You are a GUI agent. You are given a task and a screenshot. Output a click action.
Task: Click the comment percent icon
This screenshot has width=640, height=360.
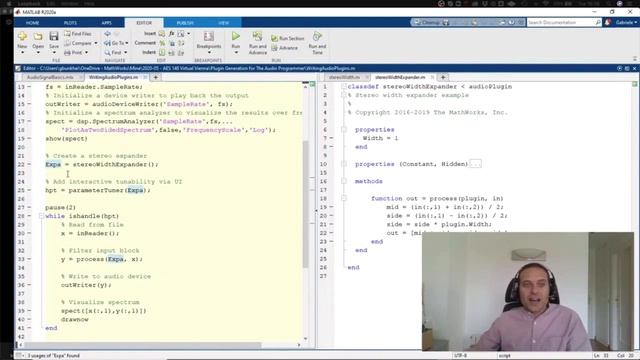point(162,43)
